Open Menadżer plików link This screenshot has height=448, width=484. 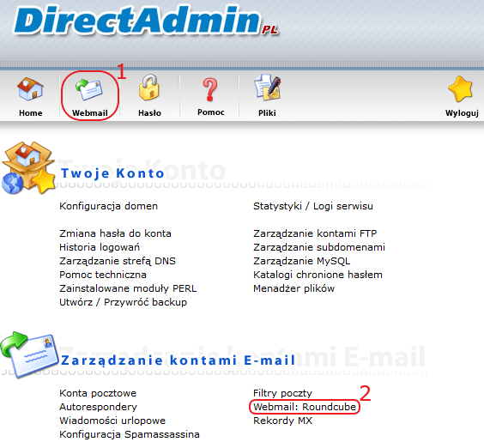[293, 288]
